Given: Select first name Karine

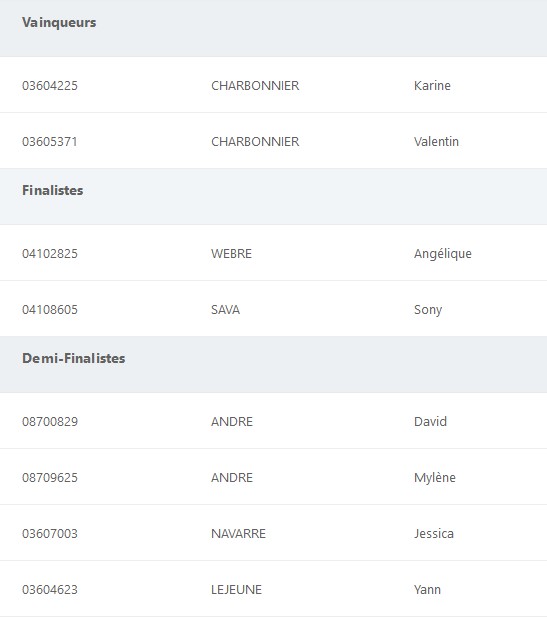Looking at the screenshot, I should tap(432, 85).
